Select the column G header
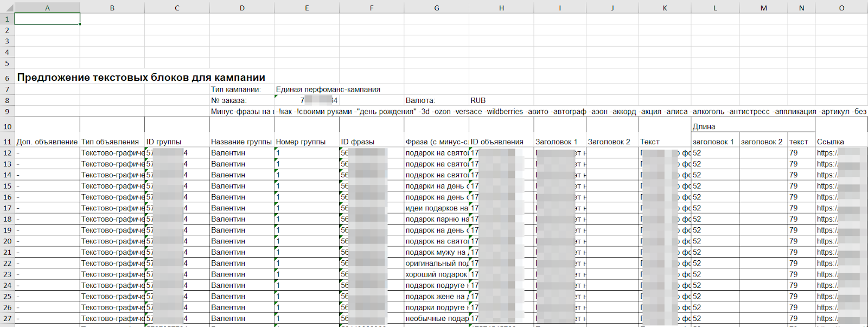 click(436, 8)
